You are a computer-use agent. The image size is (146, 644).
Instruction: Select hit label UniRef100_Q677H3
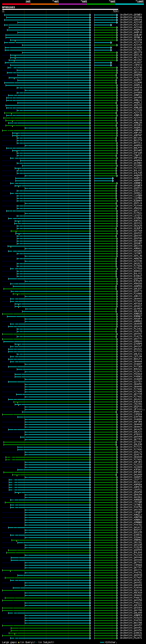(131, 562)
